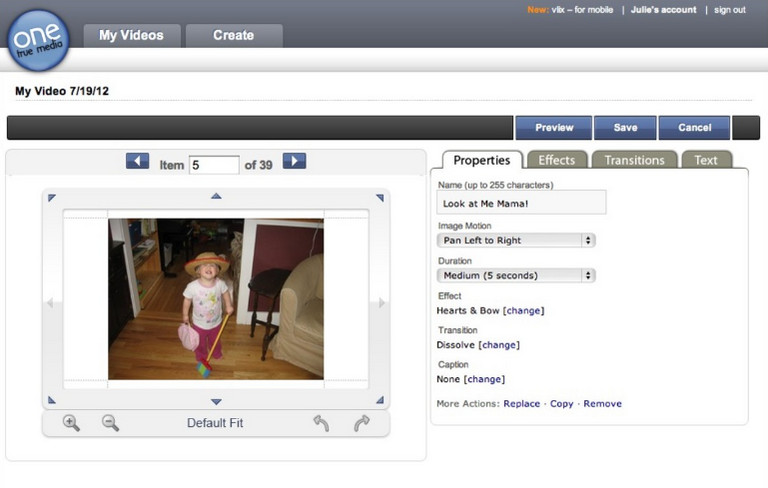Image resolution: width=768 pixels, height=488 pixels.
Task: Go to the next item with right arrow
Action: tap(294, 161)
